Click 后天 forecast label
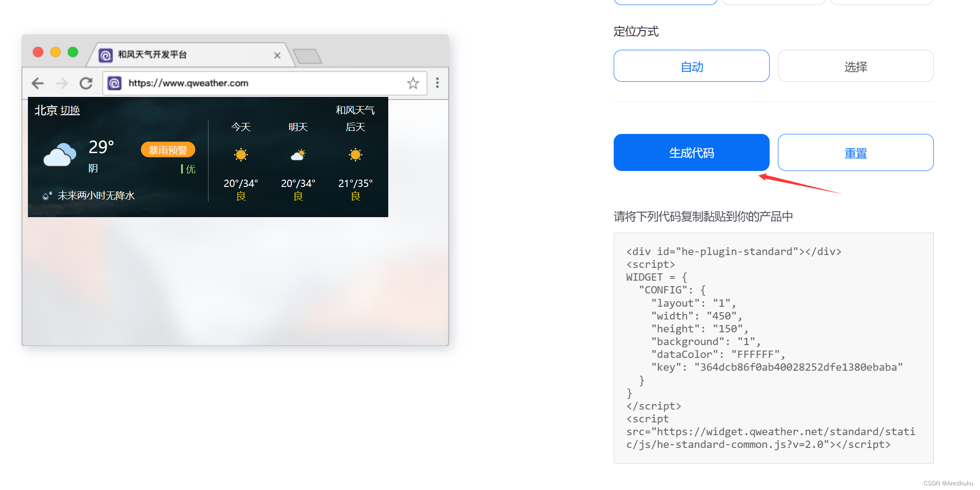Viewport: 980px width, 490px height. 355,127
